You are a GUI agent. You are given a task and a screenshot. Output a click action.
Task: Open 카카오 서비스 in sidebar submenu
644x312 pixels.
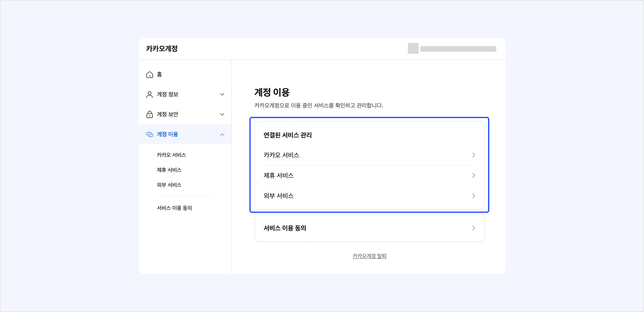171,155
